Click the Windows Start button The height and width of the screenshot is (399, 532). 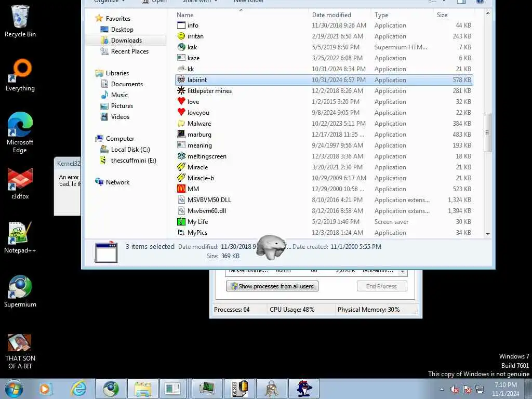coord(14,389)
